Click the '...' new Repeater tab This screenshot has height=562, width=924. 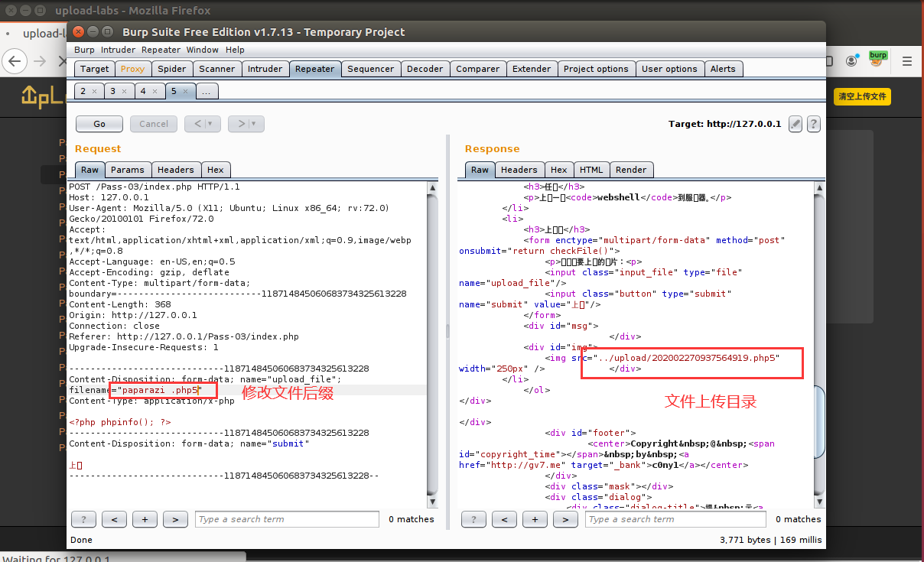pyautogui.click(x=207, y=91)
